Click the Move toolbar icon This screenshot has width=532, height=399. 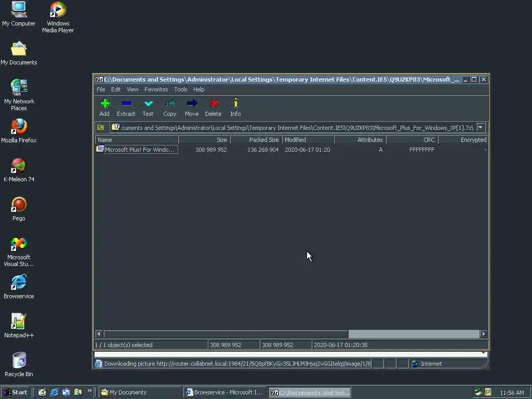point(192,107)
